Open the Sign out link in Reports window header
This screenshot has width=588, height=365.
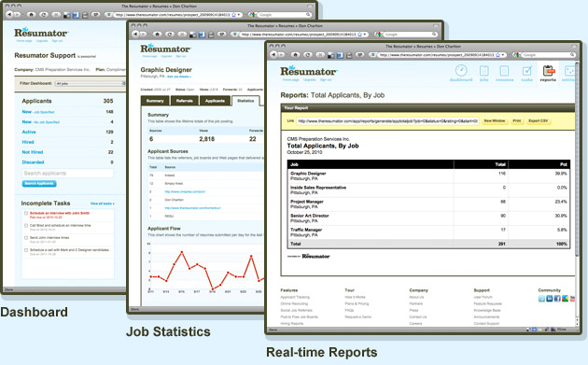[x=326, y=80]
